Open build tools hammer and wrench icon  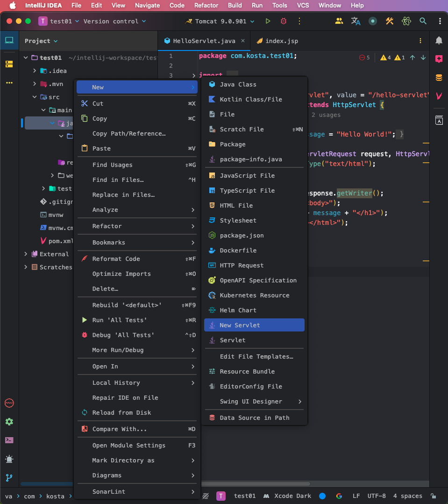pos(390,21)
